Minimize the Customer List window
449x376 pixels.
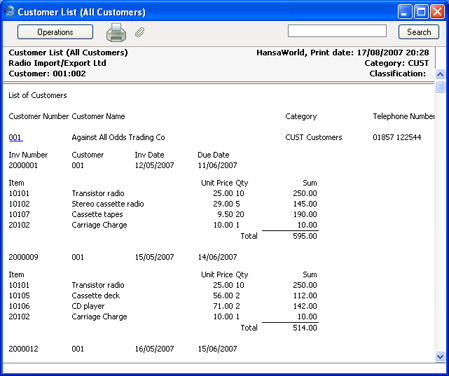(x=405, y=12)
